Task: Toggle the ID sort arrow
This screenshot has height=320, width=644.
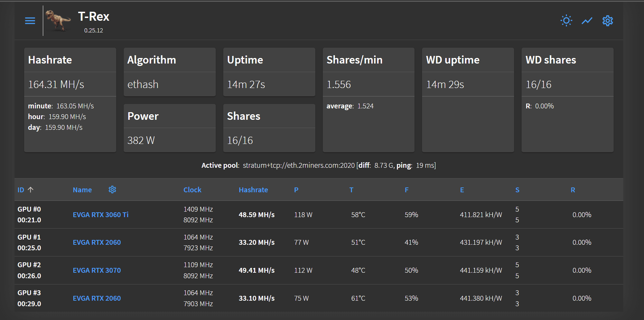Action: click(31, 190)
